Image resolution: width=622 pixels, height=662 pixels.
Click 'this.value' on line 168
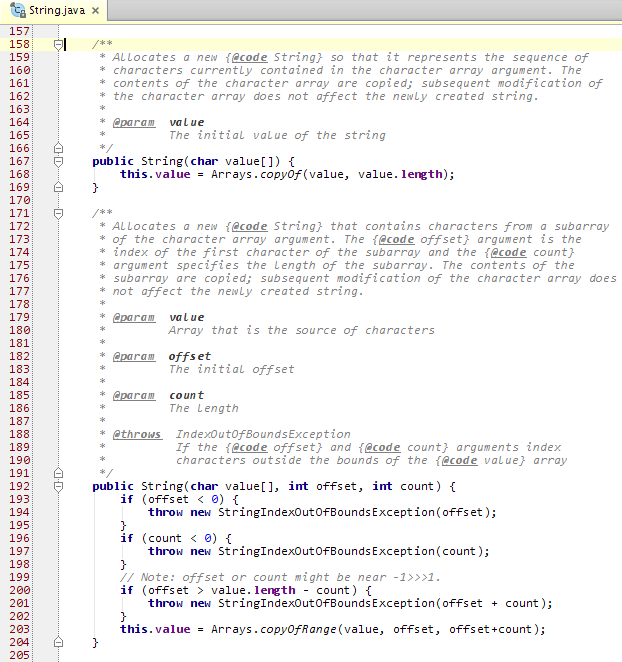click(155, 174)
